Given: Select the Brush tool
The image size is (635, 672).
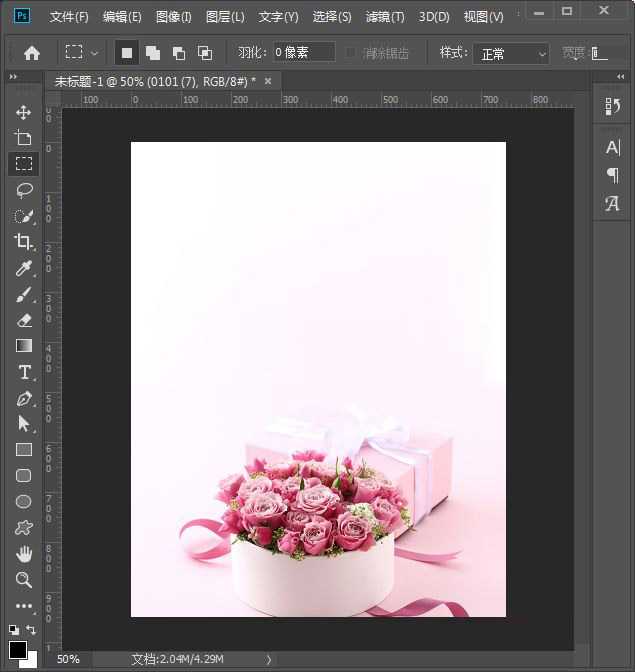Looking at the screenshot, I should 23,294.
